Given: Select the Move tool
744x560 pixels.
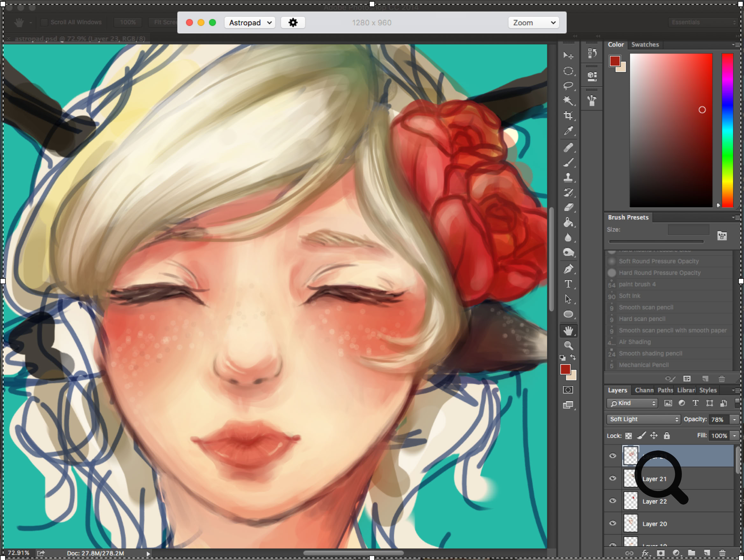Looking at the screenshot, I should click(569, 55).
